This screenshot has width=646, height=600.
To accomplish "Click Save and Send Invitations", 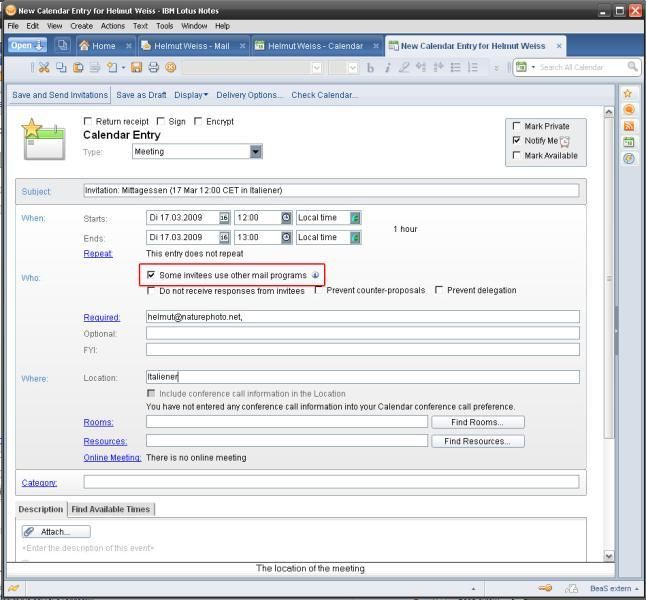I will tap(60, 95).
